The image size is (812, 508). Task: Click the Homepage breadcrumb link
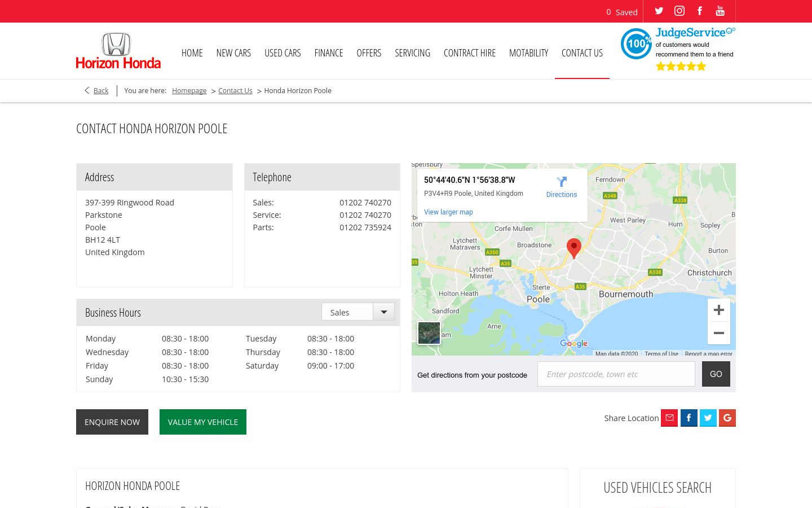click(x=189, y=90)
